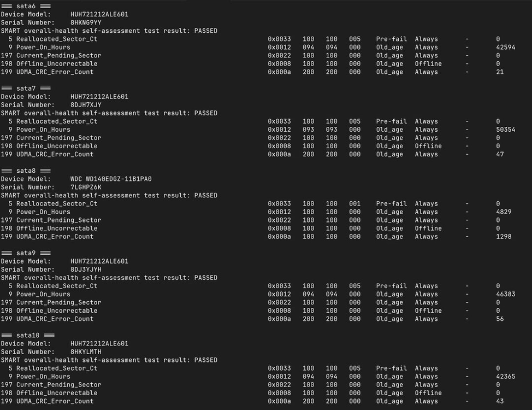The height and width of the screenshot is (410, 532).
Task: Click the sata10 section header
Action: click(28, 335)
